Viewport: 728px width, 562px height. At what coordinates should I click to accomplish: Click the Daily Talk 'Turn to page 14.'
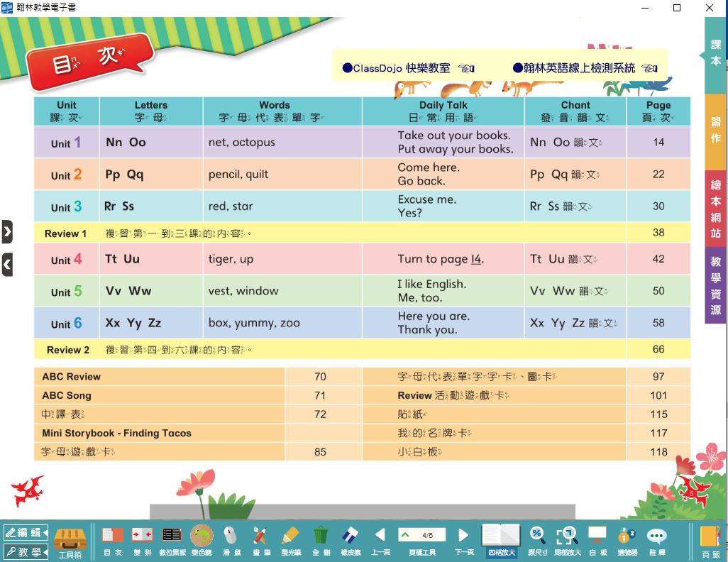coord(441,259)
